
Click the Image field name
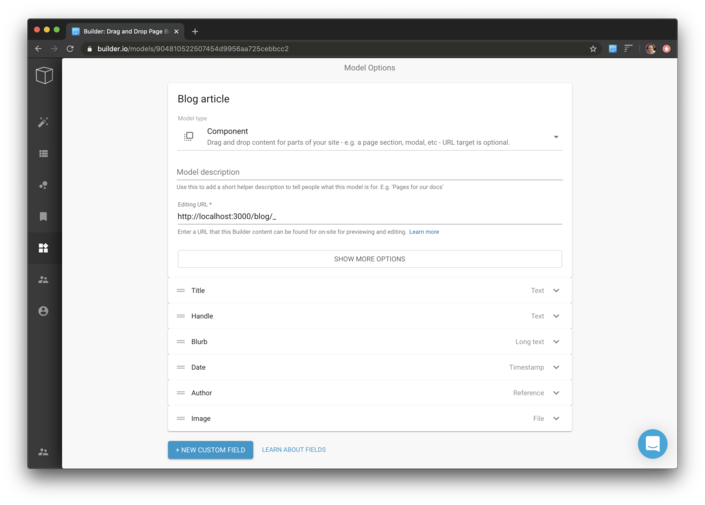tap(201, 418)
